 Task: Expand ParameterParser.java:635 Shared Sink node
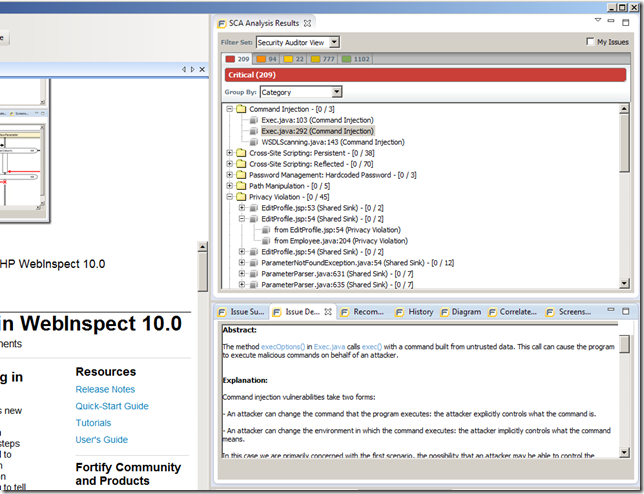pyautogui.click(x=242, y=285)
